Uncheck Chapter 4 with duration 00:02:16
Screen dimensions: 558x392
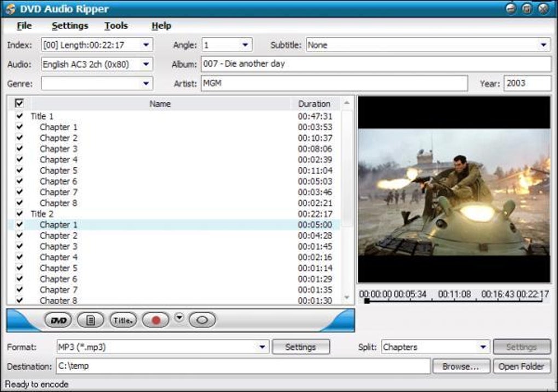pyautogui.click(x=20, y=257)
